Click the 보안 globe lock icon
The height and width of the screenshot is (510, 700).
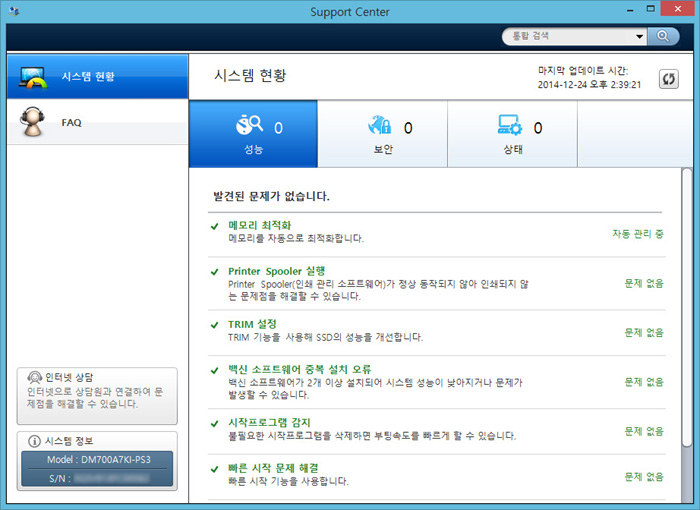tap(380, 126)
